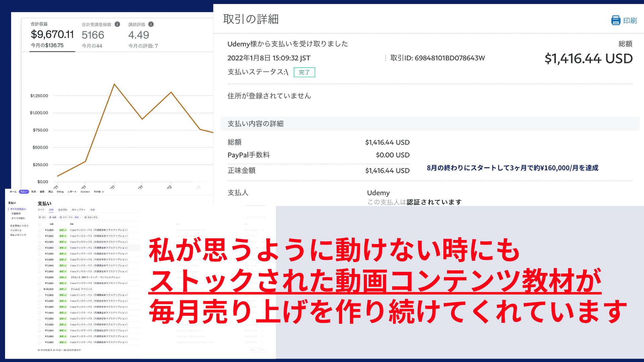The image size is (644, 362).
Task: Open info icon beside 合計受講登録数
Action: coord(117,24)
